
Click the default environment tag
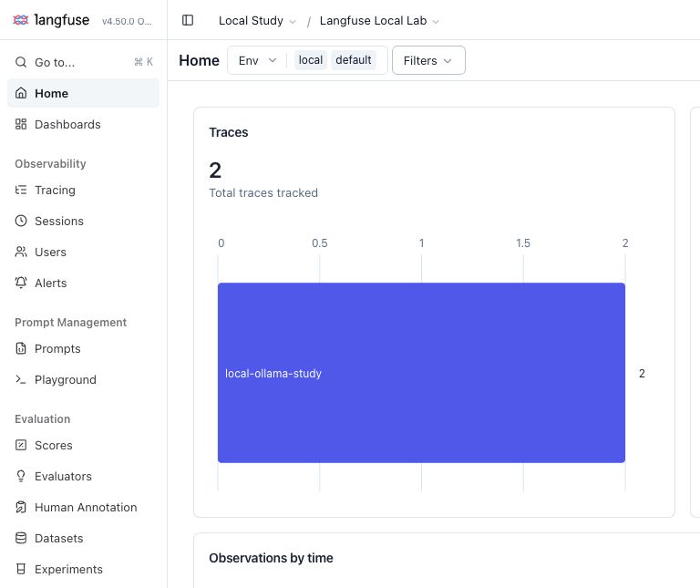pyautogui.click(x=353, y=60)
